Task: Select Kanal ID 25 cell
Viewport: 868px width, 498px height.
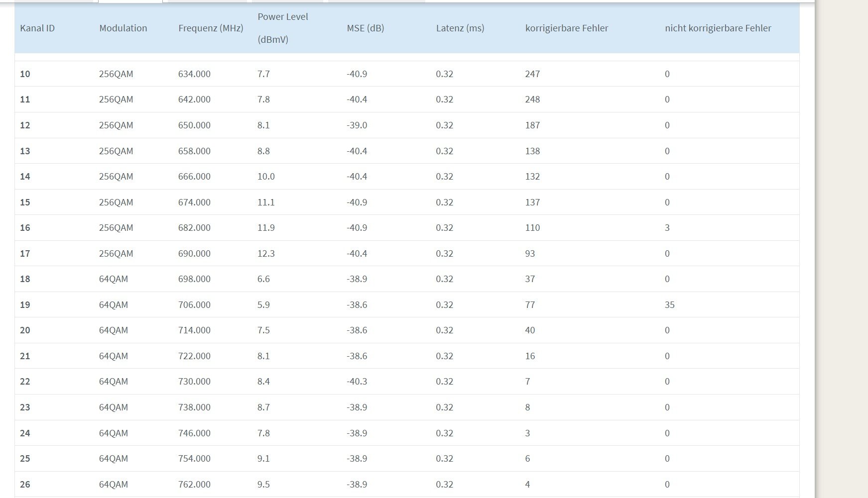Action: [25, 459]
